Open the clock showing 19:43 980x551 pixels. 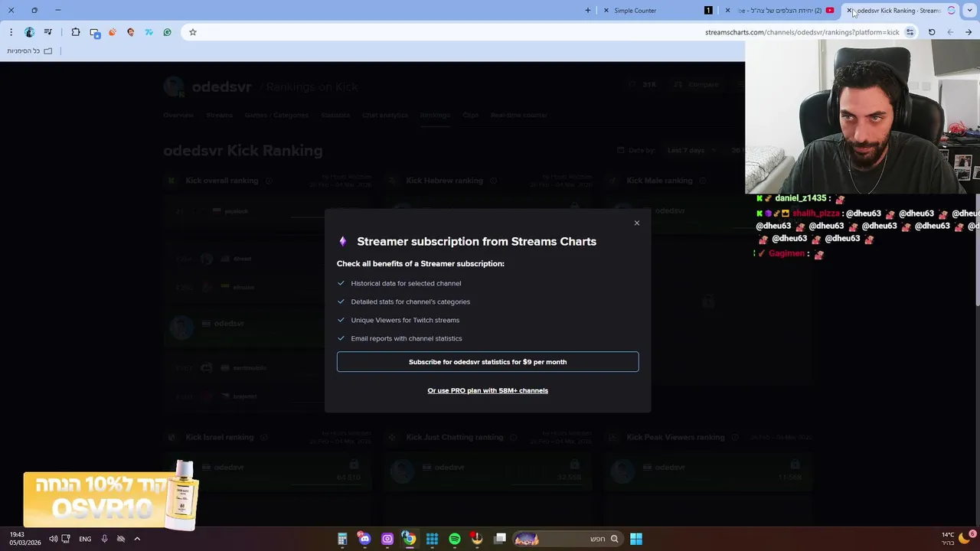click(x=25, y=538)
